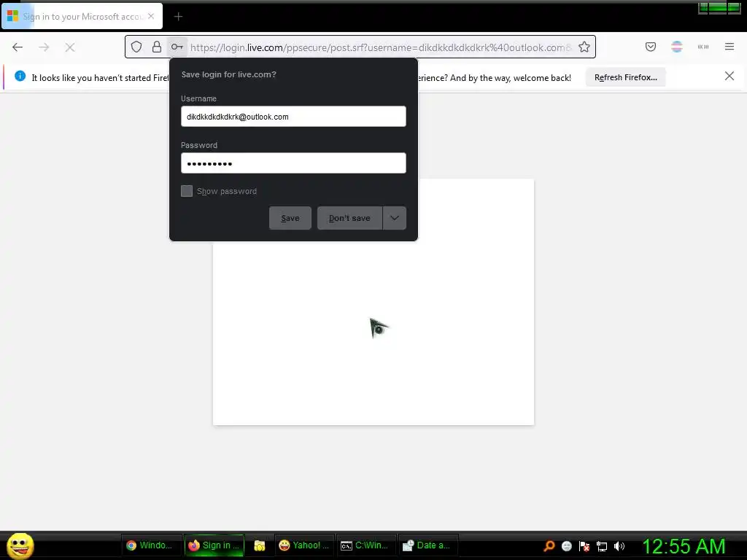Click the grey face tray icon

(x=567, y=546)
